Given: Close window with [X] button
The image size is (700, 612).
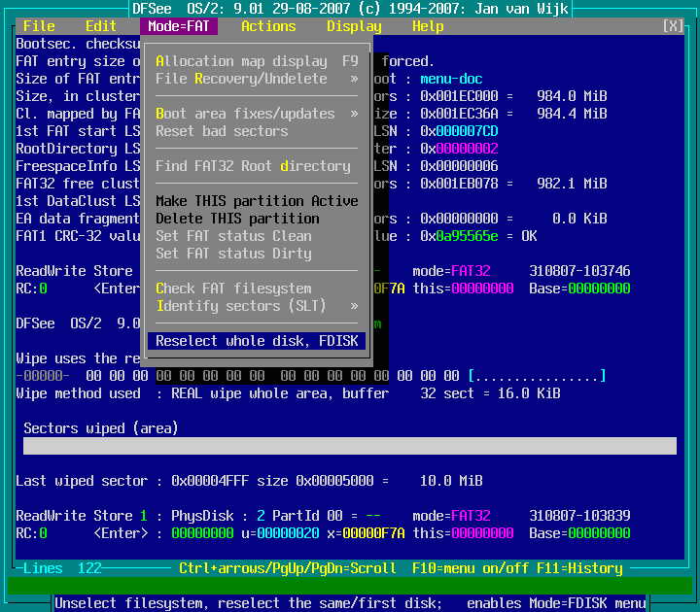Looking at the screenshot, I should tap(672, 26).
